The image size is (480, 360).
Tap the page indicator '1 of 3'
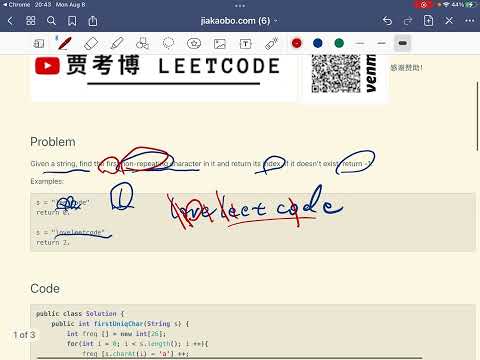[24, 335]
